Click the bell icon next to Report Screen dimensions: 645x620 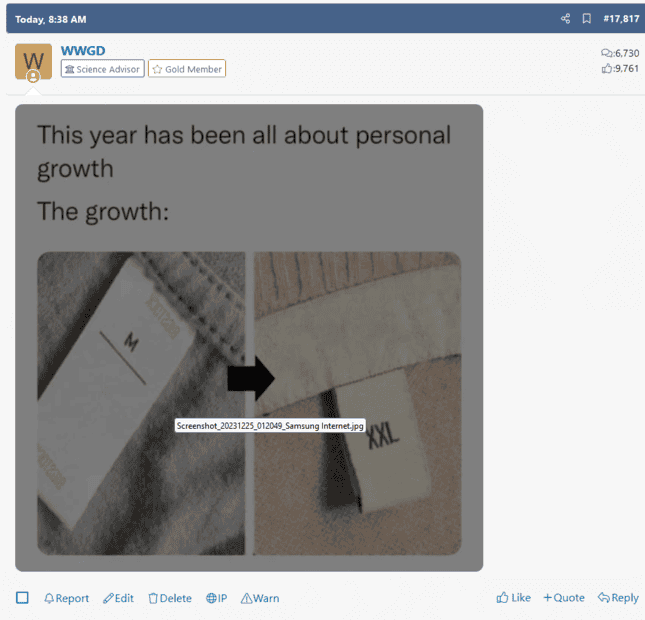click(x=49, y=598)
